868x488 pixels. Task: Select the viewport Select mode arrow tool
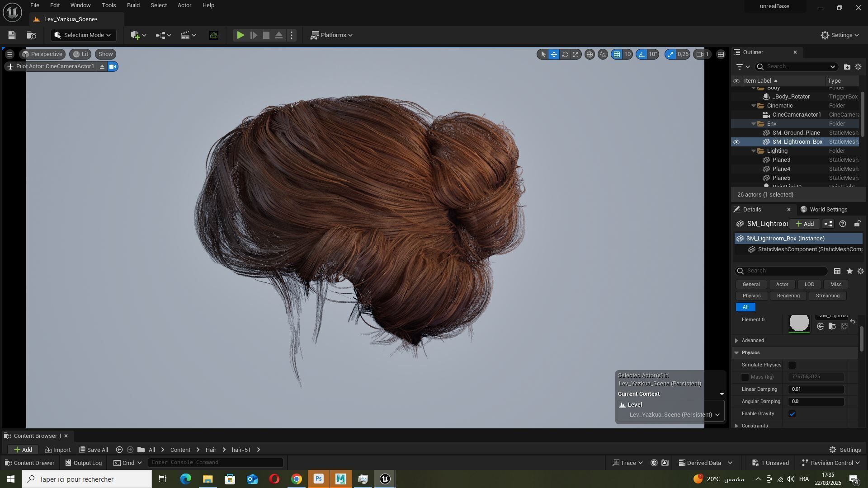(543, 54)
